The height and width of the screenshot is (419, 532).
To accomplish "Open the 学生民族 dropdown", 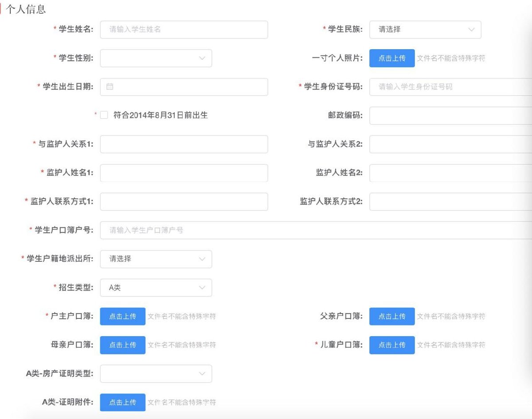I will [x=425, y=30].
